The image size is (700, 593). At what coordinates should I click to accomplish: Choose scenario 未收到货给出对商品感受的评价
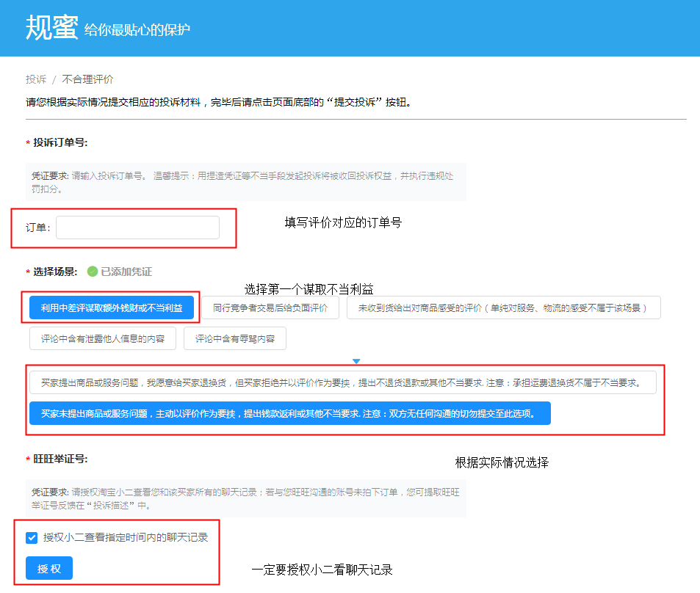(x=503, y=308)
